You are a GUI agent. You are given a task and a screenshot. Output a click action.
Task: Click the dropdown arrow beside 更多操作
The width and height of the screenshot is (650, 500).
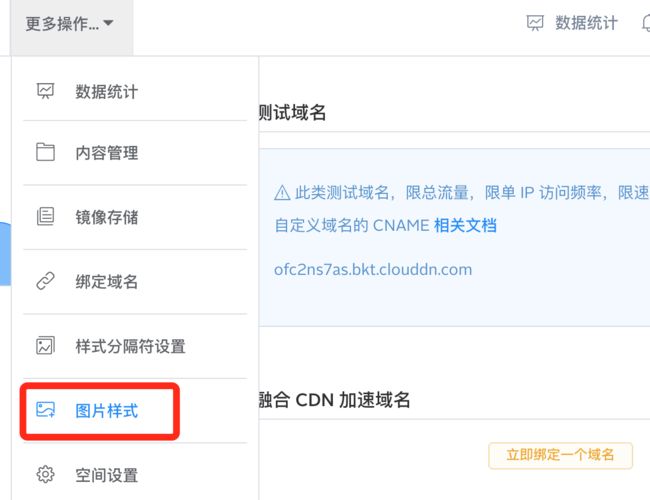(x=108, y=23)
